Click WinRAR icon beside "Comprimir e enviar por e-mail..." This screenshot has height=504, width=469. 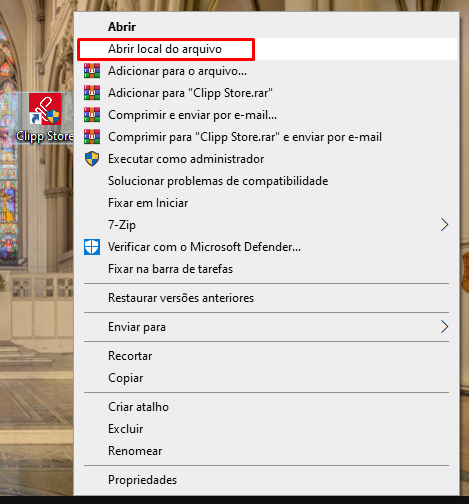click(92, 115)
